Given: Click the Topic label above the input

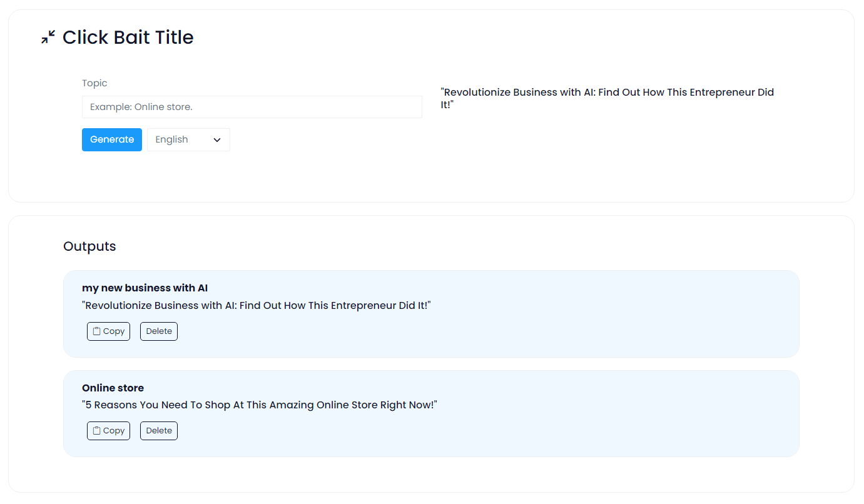Looking at the screenshot, I should [94, 83].
